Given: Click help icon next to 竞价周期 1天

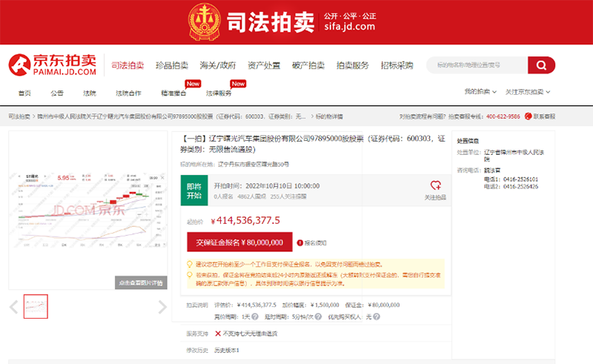Looking at the screenshot, I should tap(254, 317).
